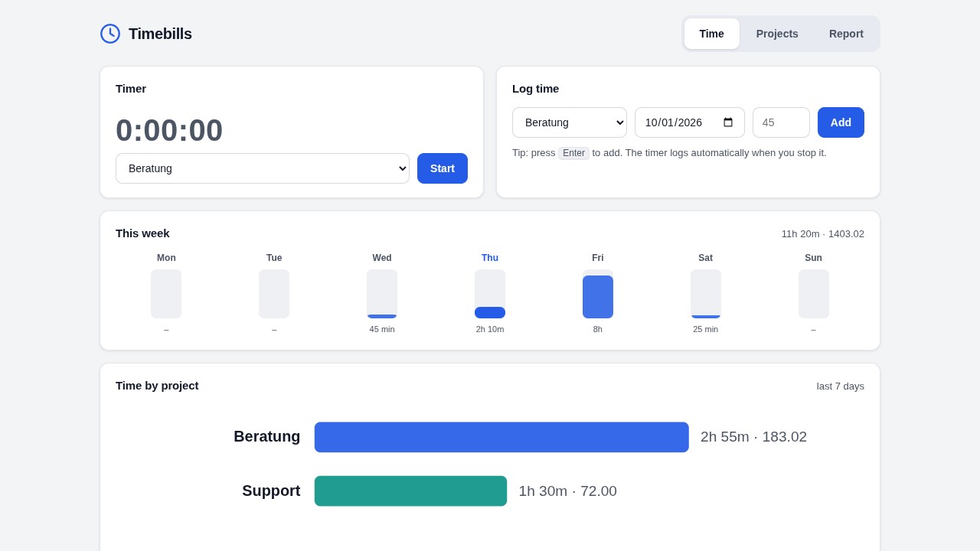Click the 'Time by project' heading
Viewport: 980px width, 551px height.
[x=157, y=386]
